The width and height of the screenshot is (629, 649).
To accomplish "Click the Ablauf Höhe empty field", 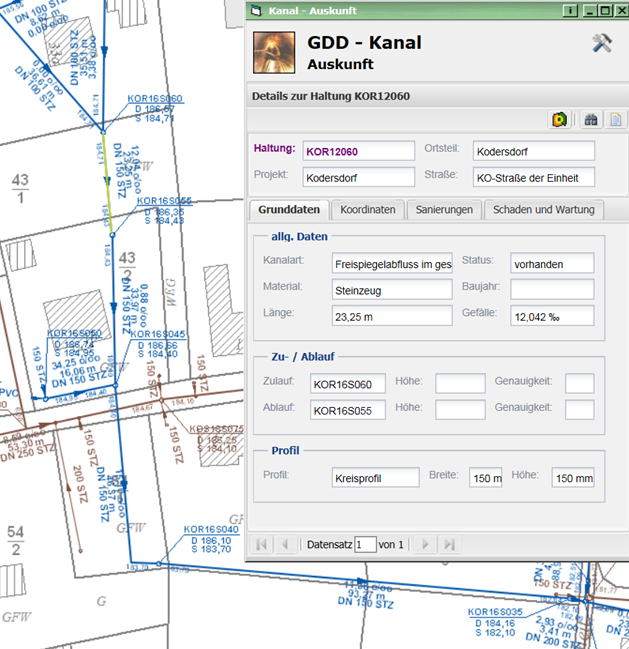I will click(460, 410).
